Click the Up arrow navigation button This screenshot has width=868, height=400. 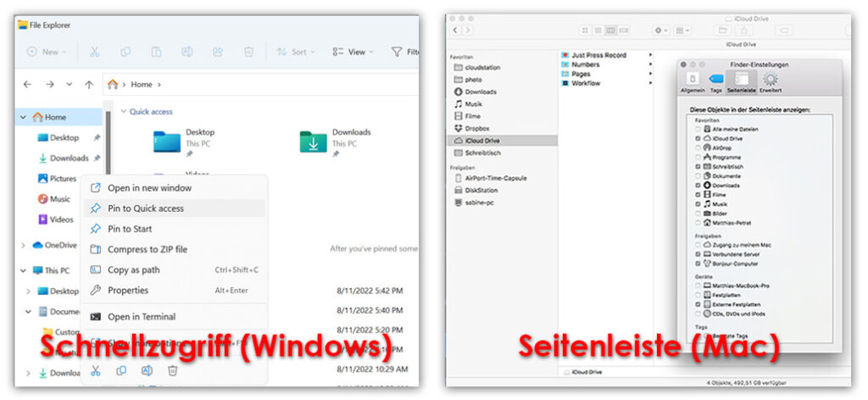[89, 85]
